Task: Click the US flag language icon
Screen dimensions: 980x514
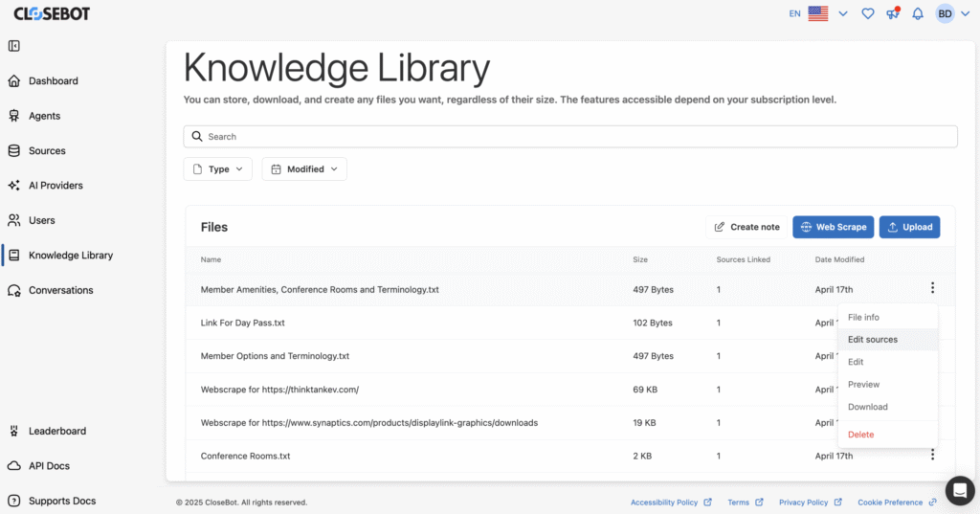Action: click(818, 13)
